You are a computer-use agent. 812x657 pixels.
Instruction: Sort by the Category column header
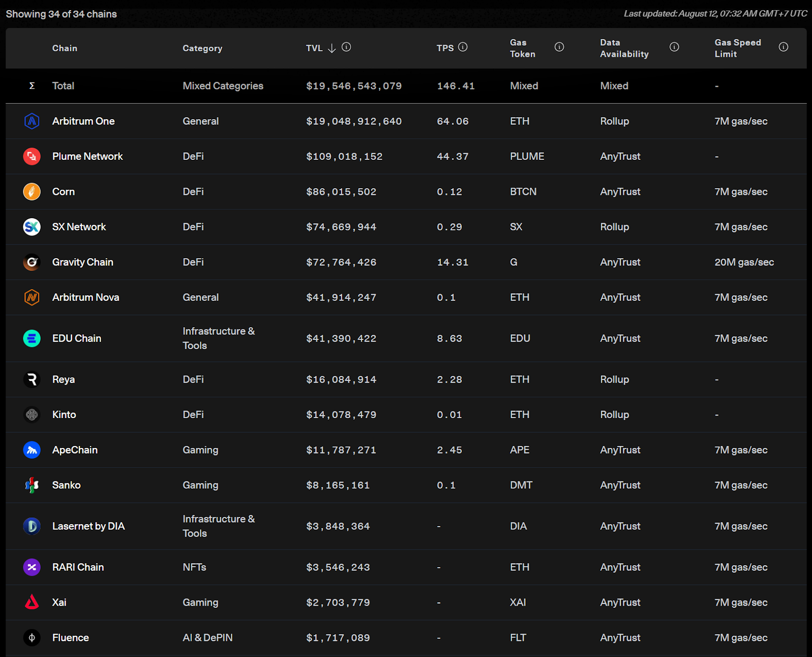[202, 48]
